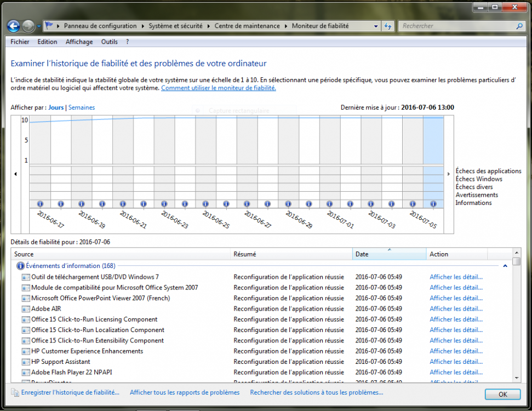The height and width of the screenshot is (411, 532).
Task: Sort the list by Date column header
Action: 389,254
